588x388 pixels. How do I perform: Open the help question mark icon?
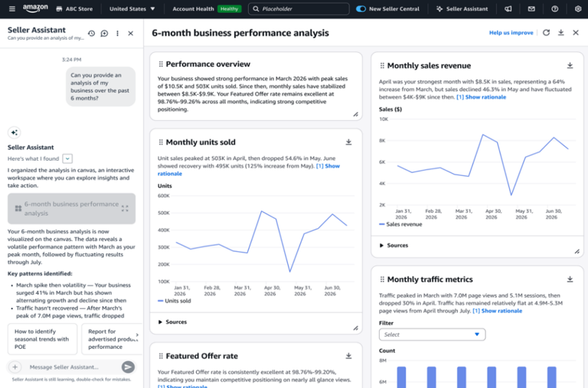pyautogui.click(x=554, y=8)
